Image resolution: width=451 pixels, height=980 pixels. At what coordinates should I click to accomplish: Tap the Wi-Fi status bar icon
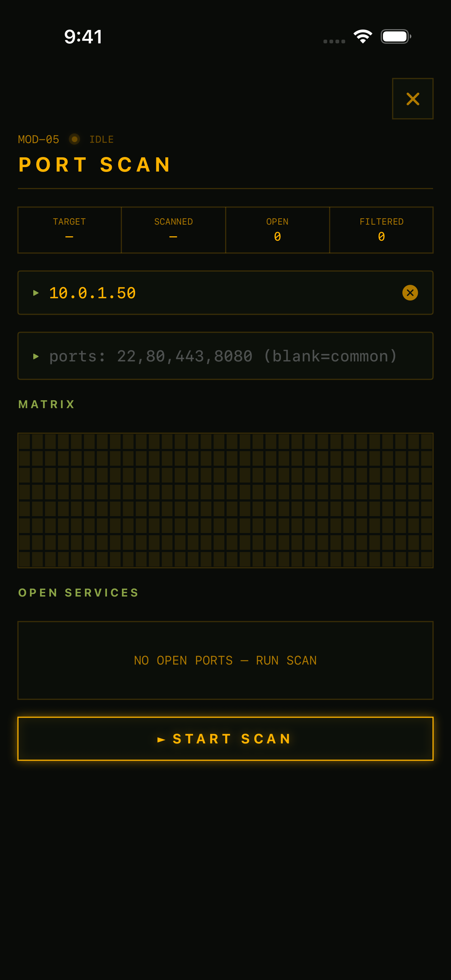363,37
